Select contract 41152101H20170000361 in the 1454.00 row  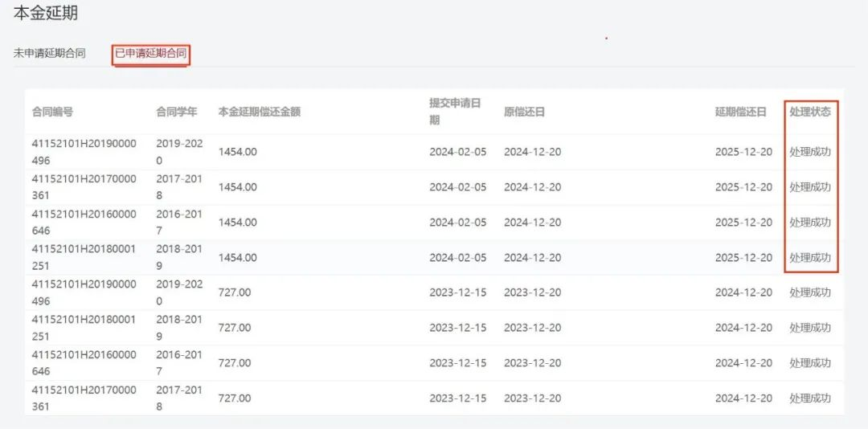[x=84, y=187]
